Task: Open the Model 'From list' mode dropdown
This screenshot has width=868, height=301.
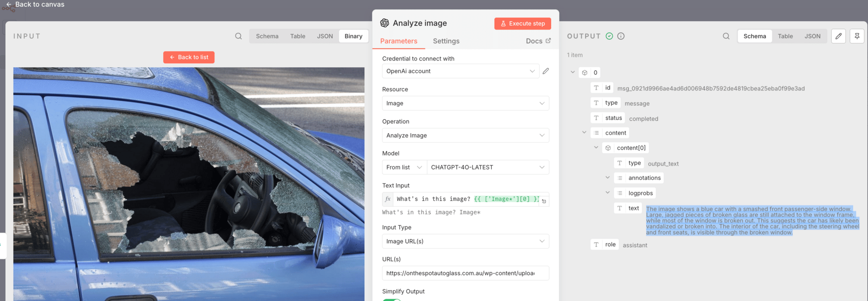Action: (x=404, y=167)
